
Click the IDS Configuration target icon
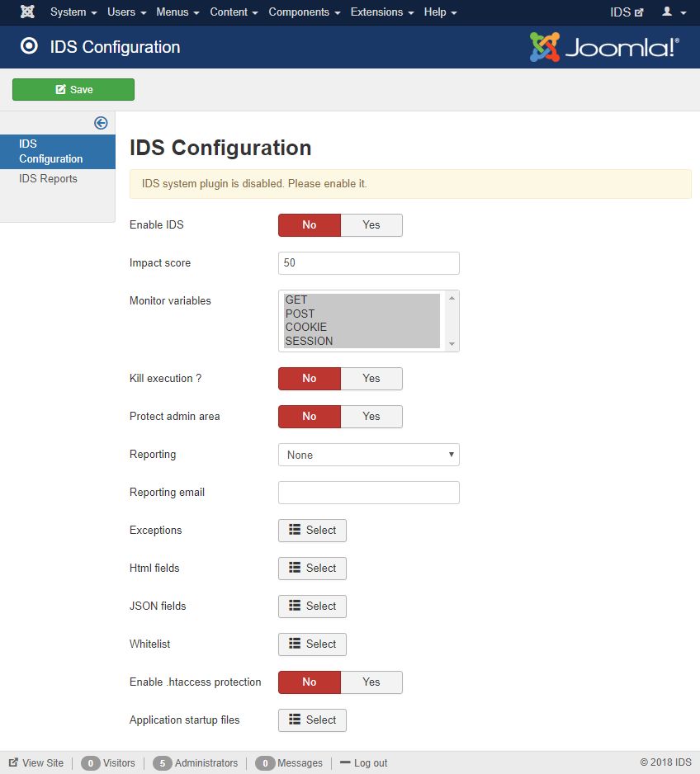point(29,46)
